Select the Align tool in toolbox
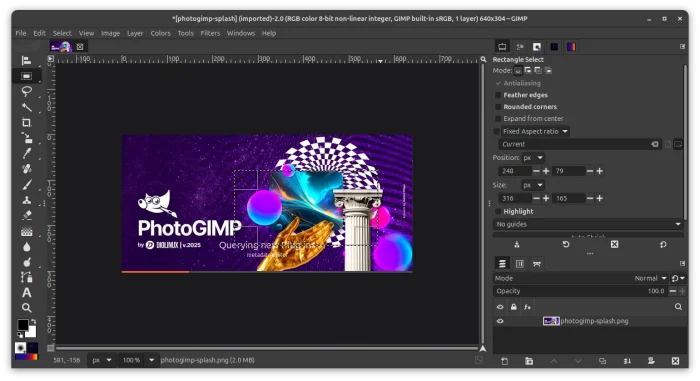The width and height of the screenshot is (700, 381). point(26,60)
